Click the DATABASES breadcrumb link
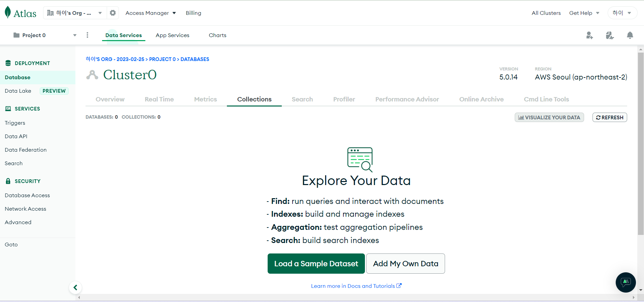Viewport: 644px width, 302px height. click(x=195, y=59)
